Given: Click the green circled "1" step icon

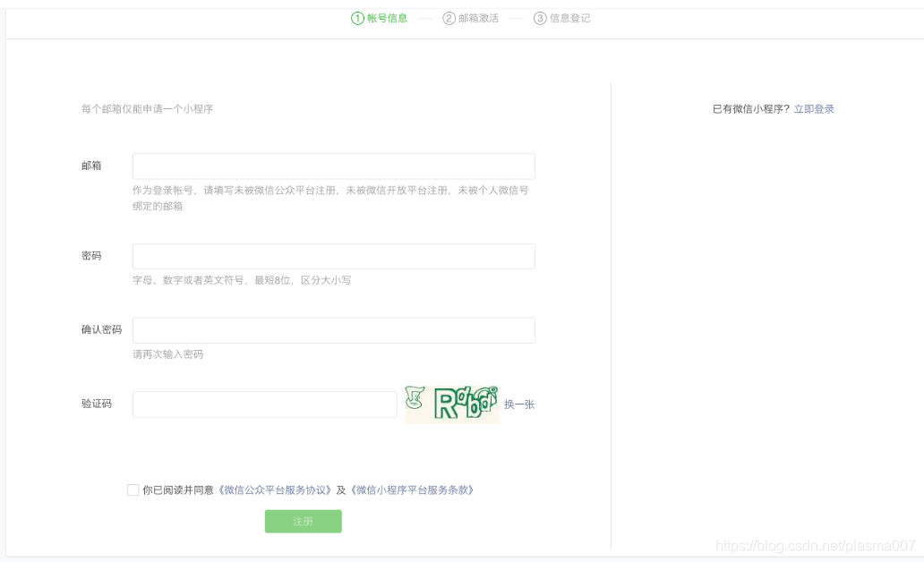Looking at the screenshot, I should 357,17.
